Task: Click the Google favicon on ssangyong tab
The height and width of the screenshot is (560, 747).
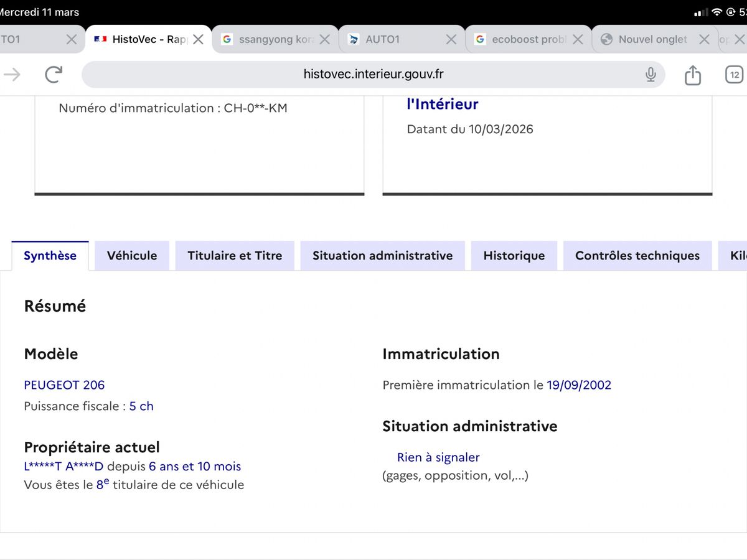Action: (227, 39)
